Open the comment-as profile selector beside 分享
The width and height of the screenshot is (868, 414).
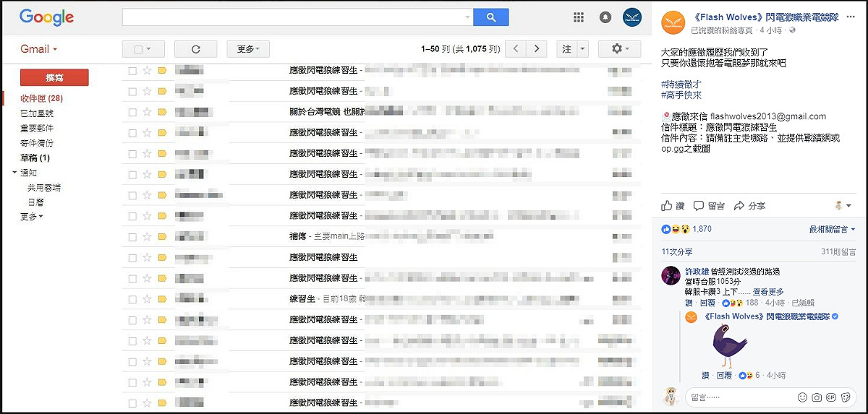point(842,206)
